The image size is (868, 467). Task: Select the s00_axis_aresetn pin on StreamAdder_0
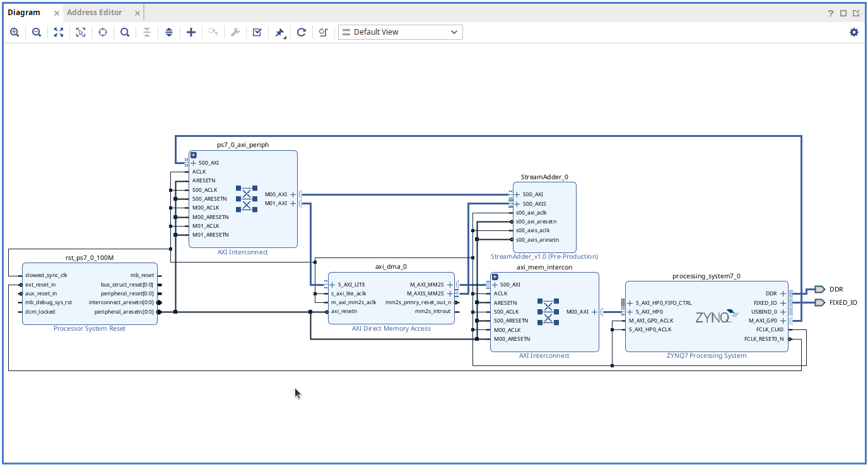tap(537, 240)
